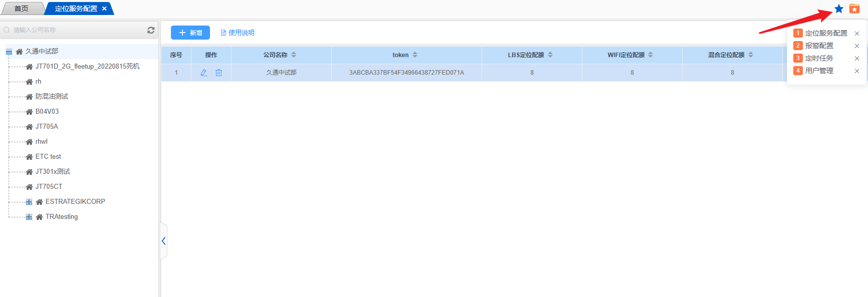Click the delete trash icon in row 1
This screenshot has height=297, width=868.
point(219,73)
